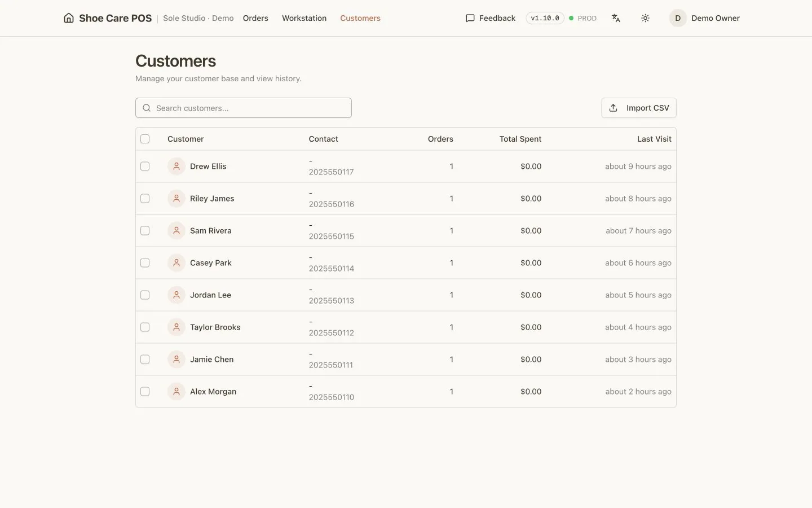This screenshot has height=508, width=812.
Task: Open the Feedback button
Action: [x=491, y=18]
